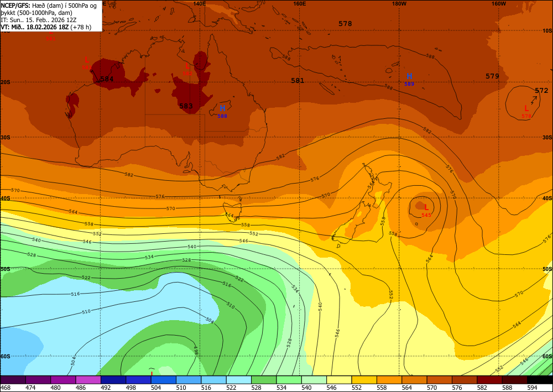Click the legend value 594
The width and height of the screenshot is (553, 392).
[532, 388]
